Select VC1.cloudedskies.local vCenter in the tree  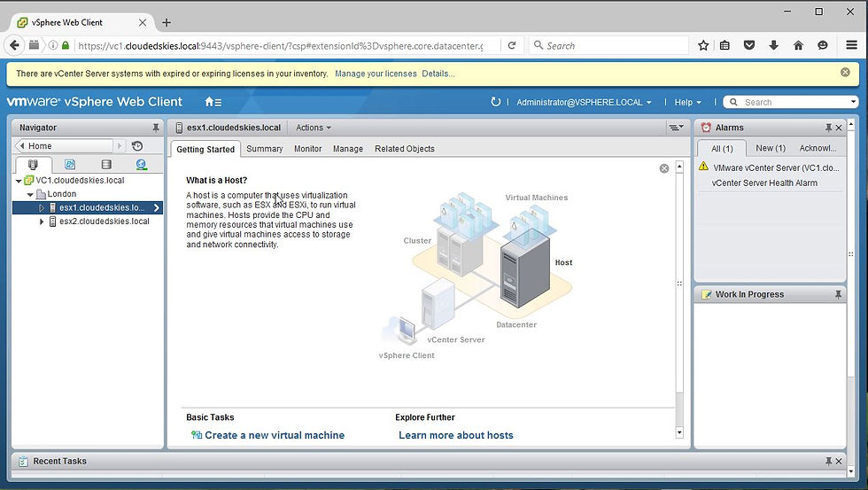tap(80, 181)
